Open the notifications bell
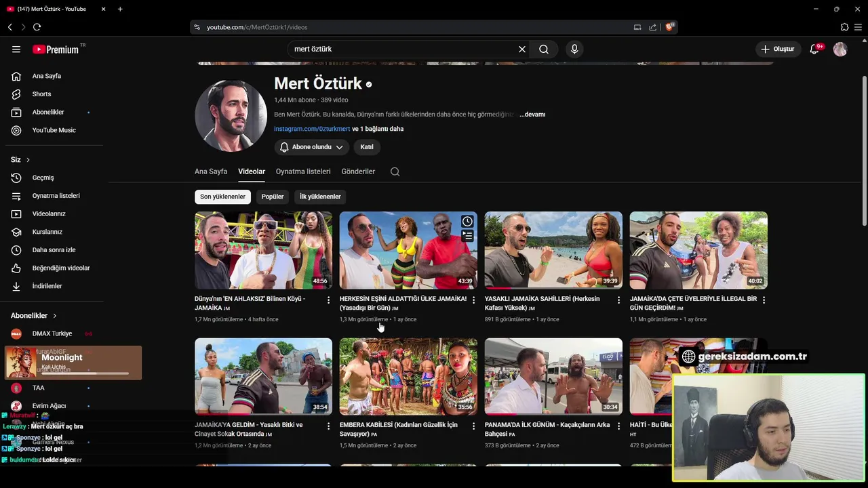The height and width of the screenshot is (488, 868). 814,49
